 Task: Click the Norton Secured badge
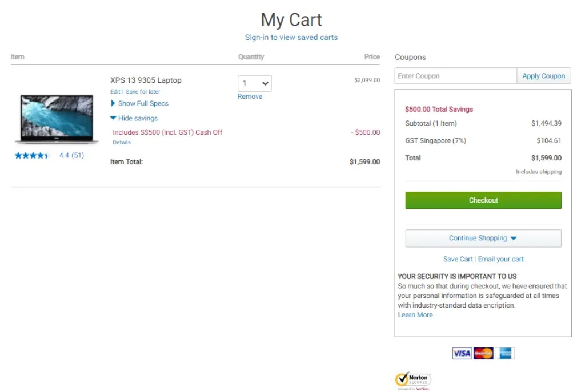(x=412, y=381)
